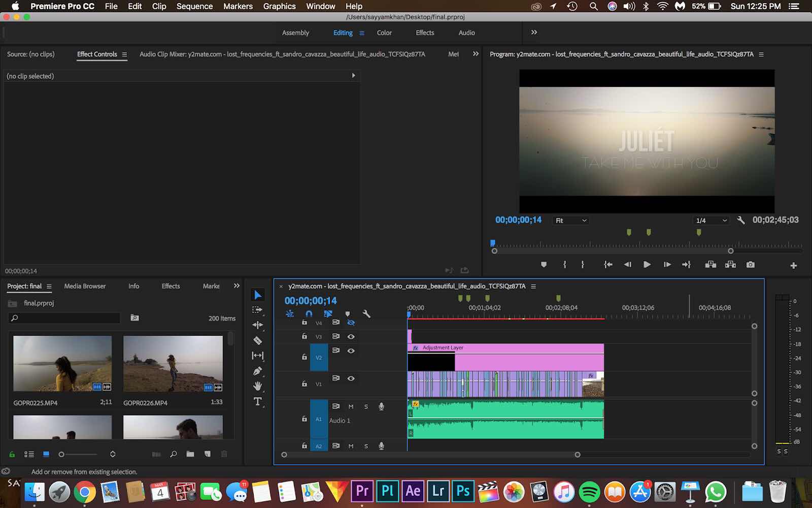Toggle V2 track output eye
Viewport: 812px width, 508px height.
(x=351, y=351)
